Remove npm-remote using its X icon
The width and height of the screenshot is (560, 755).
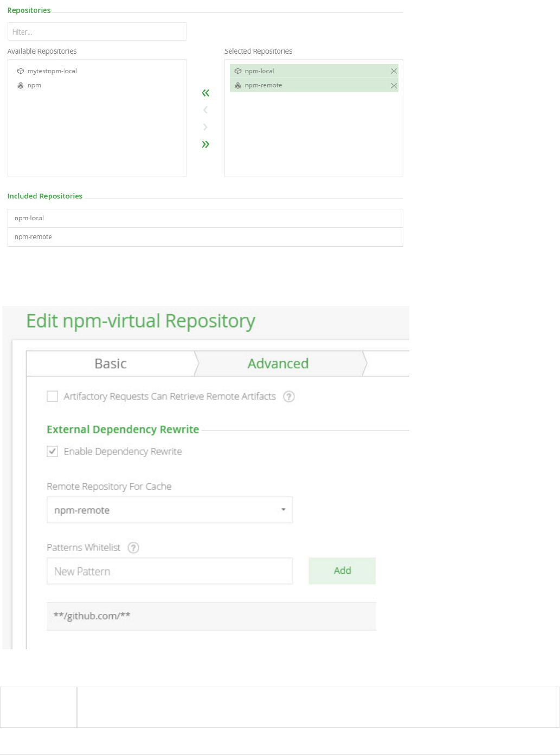[x=394, y=86]
